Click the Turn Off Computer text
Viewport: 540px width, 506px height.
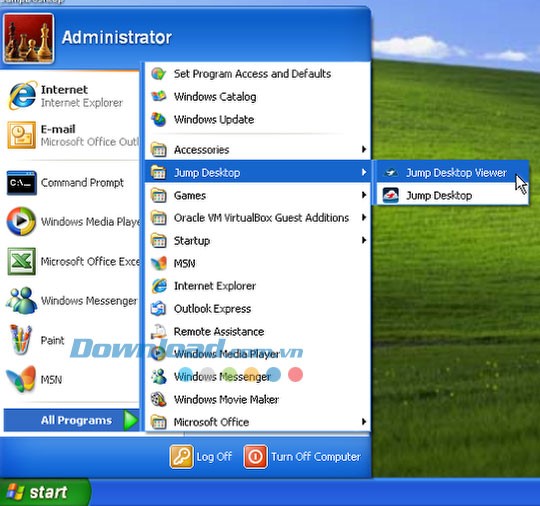[x=316, y=457]
